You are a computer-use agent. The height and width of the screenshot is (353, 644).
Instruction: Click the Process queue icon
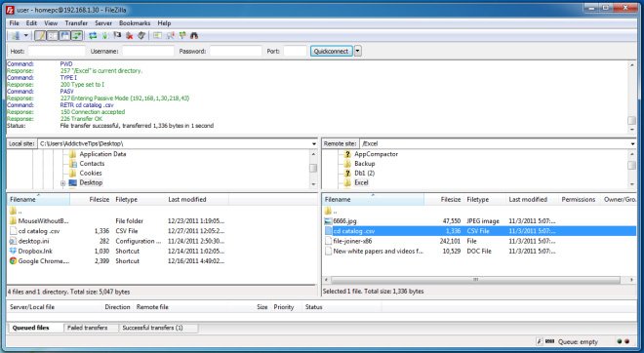click(105, 36)
